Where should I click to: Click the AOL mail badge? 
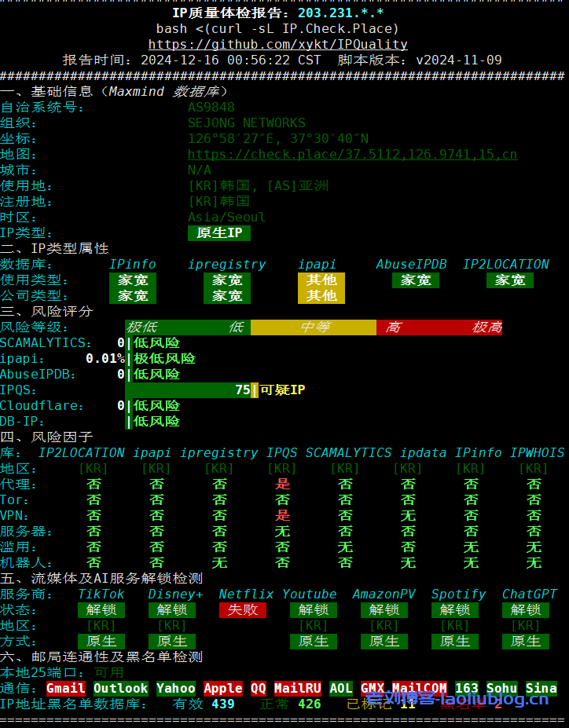click(340, 688)
